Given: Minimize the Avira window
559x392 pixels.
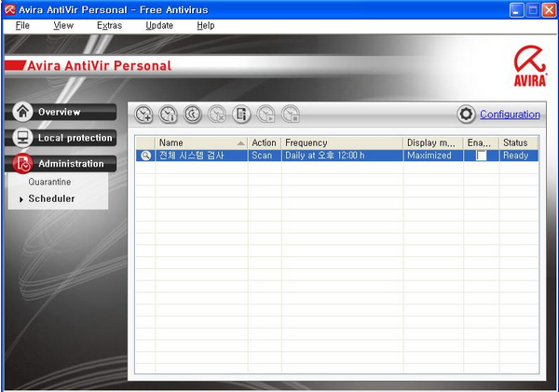Looking at the screenshot, I should coord(516,10).
